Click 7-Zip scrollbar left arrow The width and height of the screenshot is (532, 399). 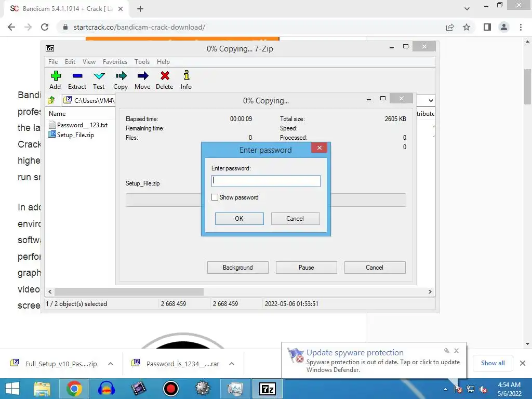pos(50,291)
